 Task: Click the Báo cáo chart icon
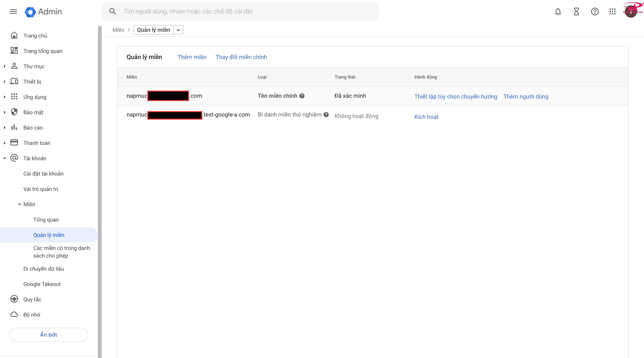[14, 127]
